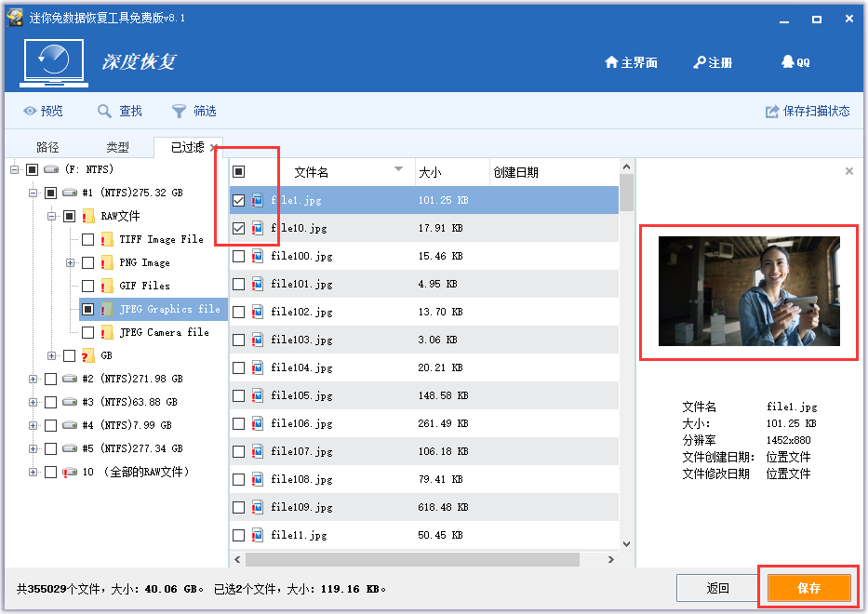868x614 pixels.
Task: Open QQ support penguin icon
Action: click(x=787, y=61)
